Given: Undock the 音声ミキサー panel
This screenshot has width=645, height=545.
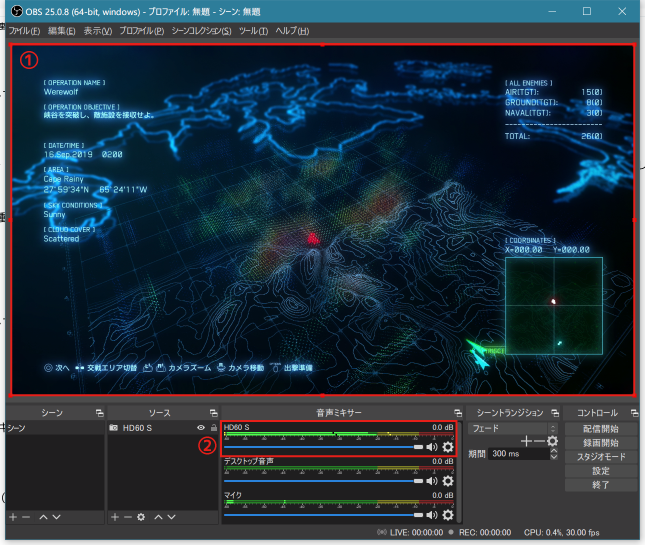Looking at the screenshot, I should tap(458, 413).
